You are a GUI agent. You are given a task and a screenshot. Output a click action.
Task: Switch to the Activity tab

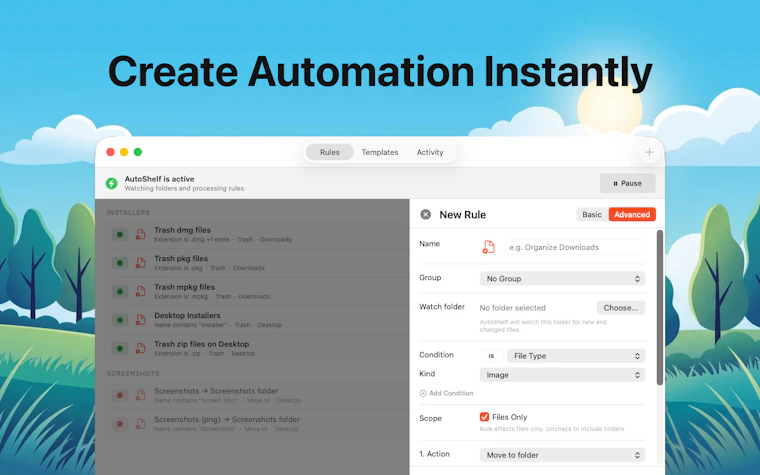430,152
